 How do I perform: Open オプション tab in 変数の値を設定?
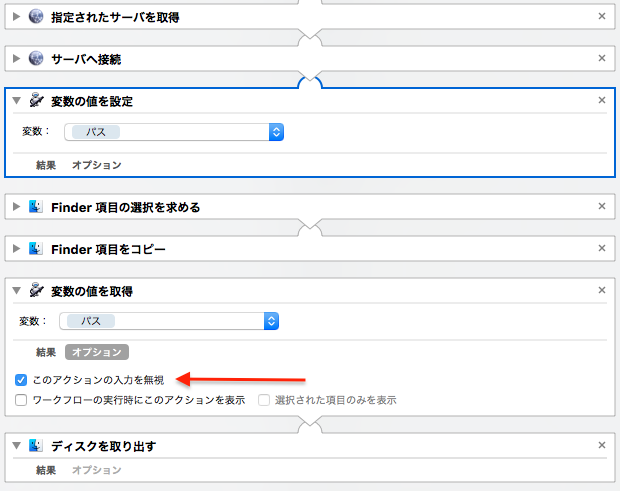click(96, 165)
